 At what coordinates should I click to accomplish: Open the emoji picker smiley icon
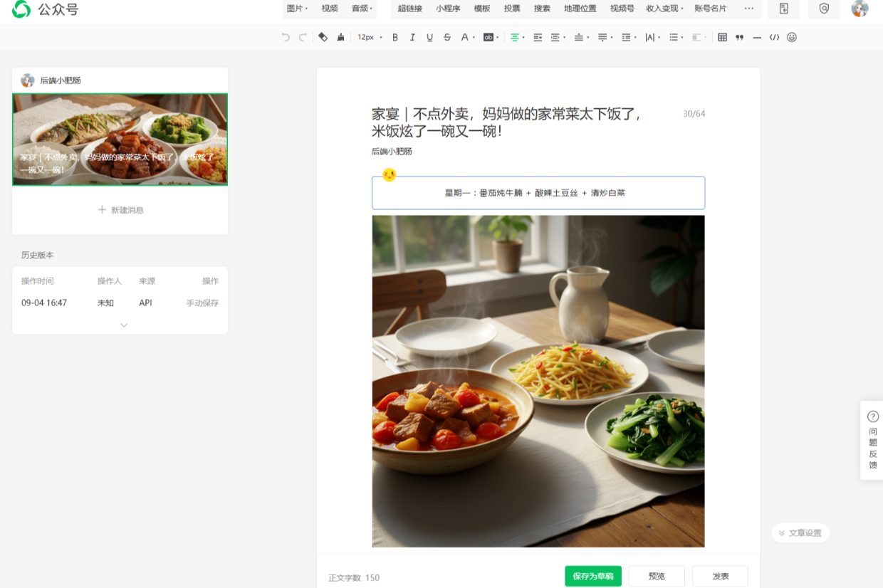tap(792, 37)
